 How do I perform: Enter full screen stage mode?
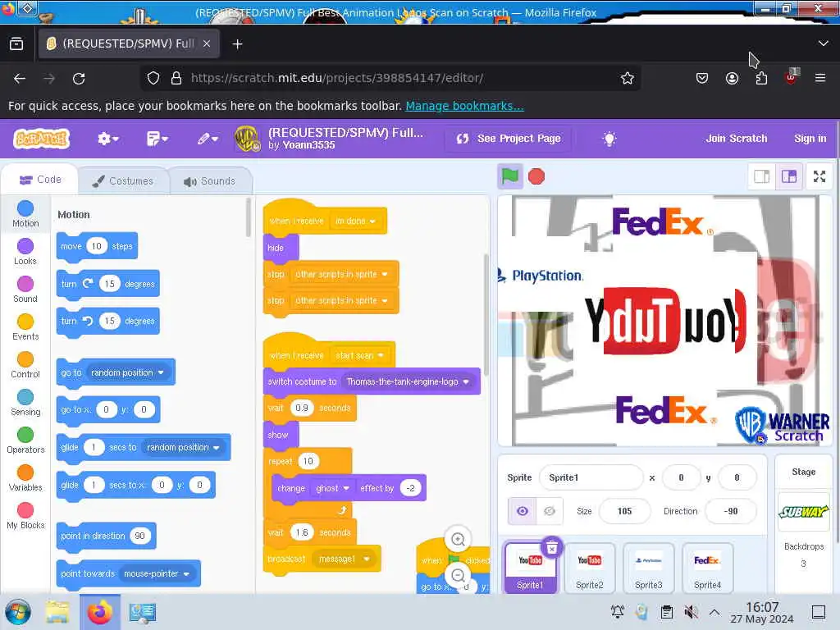click(x=819, y=176)
